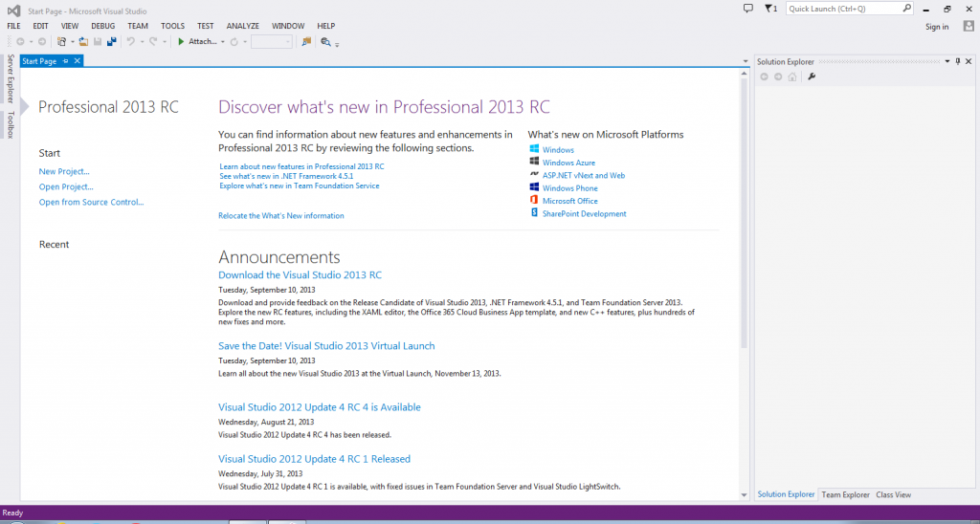
Task: Open the feedback speech bubble icon
Action: (748, 9)
